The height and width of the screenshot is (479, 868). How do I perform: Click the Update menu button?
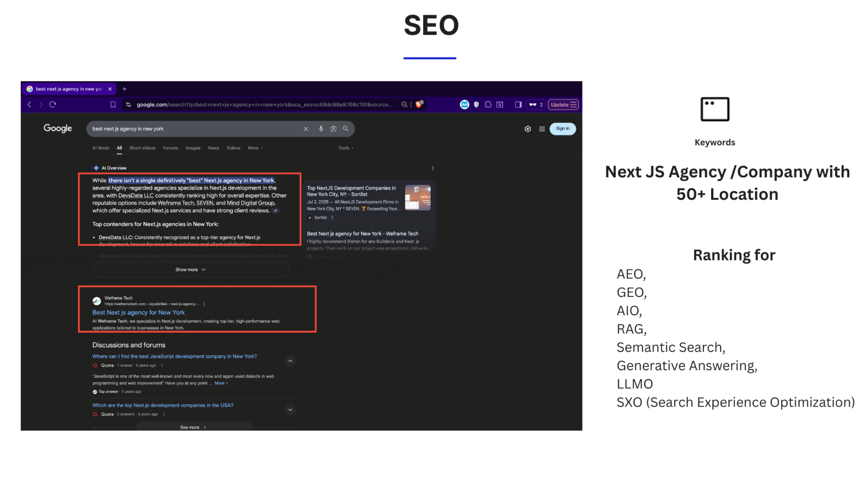click(x=563, y=105)
